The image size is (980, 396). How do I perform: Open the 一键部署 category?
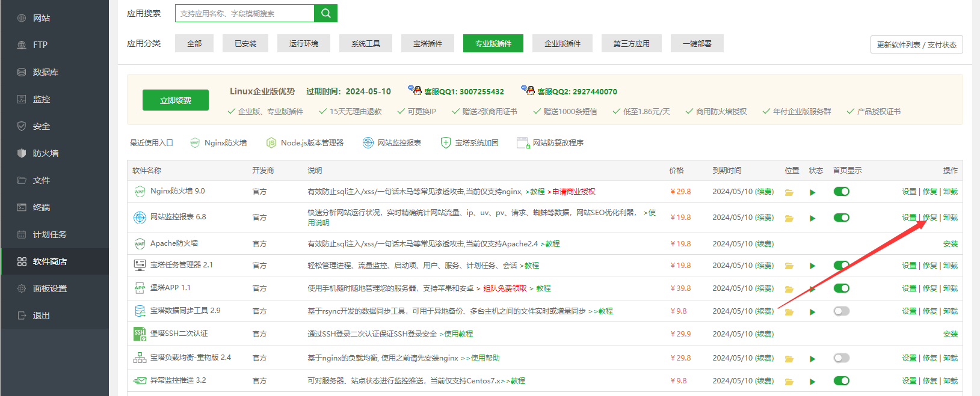tap(697, 43)
